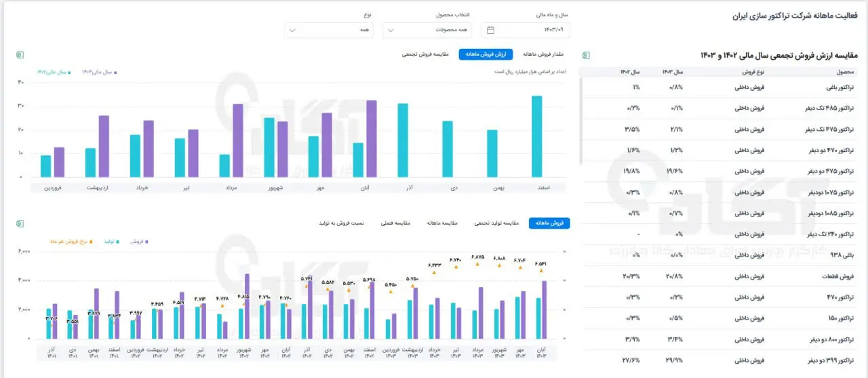Toggle the نرخ فروش هر ماه legend series

coord(71,241)
